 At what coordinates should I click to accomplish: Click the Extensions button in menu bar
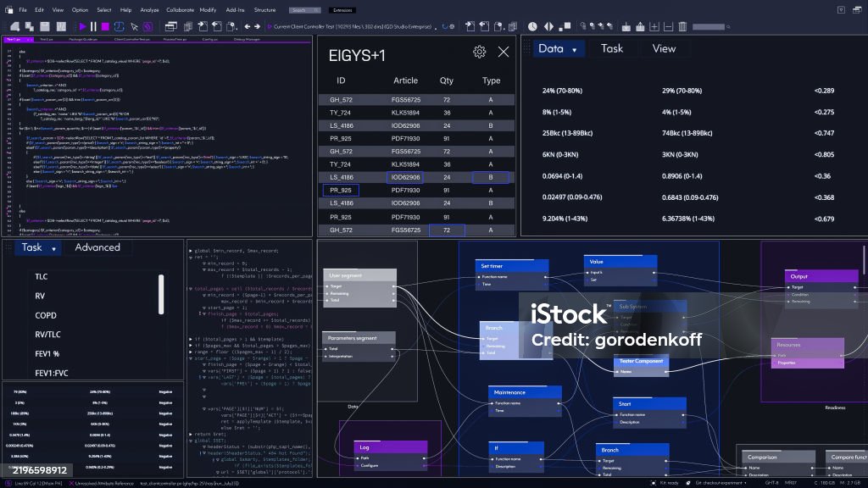tap(342, 10)
